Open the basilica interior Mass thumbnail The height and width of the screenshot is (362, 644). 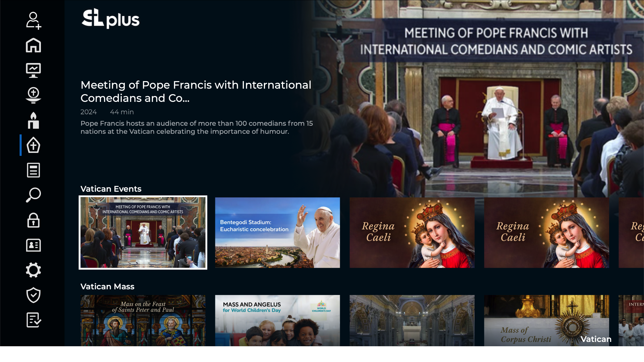point(412,320)
